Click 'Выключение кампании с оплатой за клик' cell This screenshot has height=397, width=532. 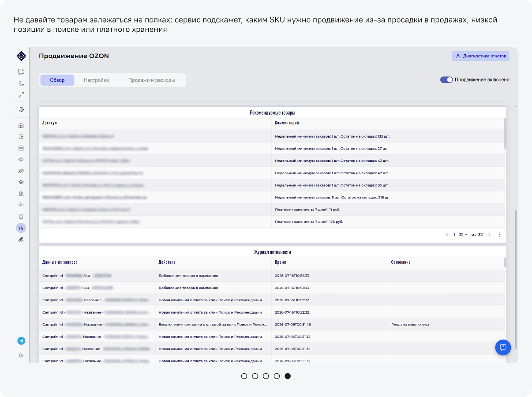(x=213, y=325)
